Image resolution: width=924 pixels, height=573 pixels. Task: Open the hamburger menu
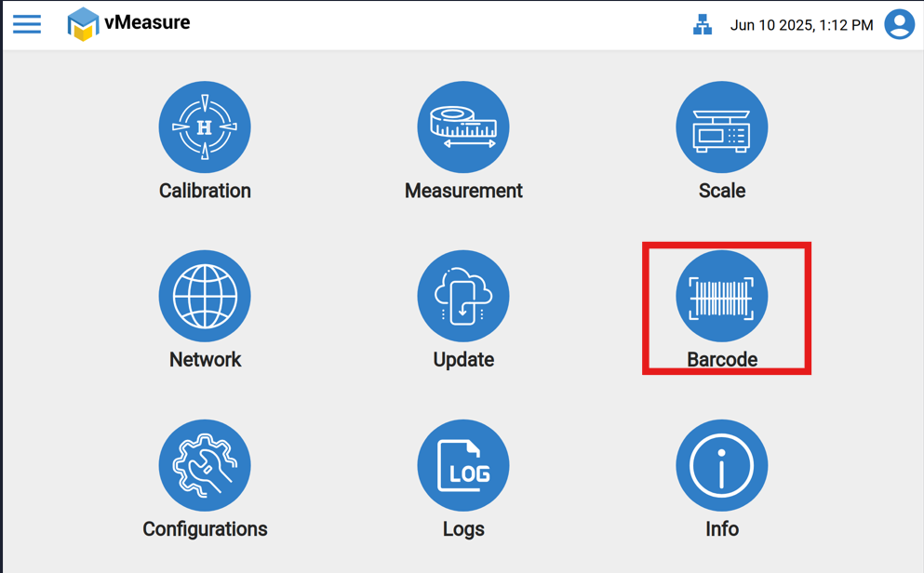click(27, 24)
